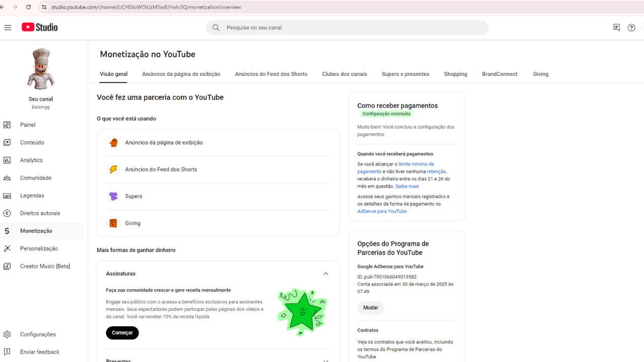Click the Anúncios da página de exibição row

coord(218,143)
